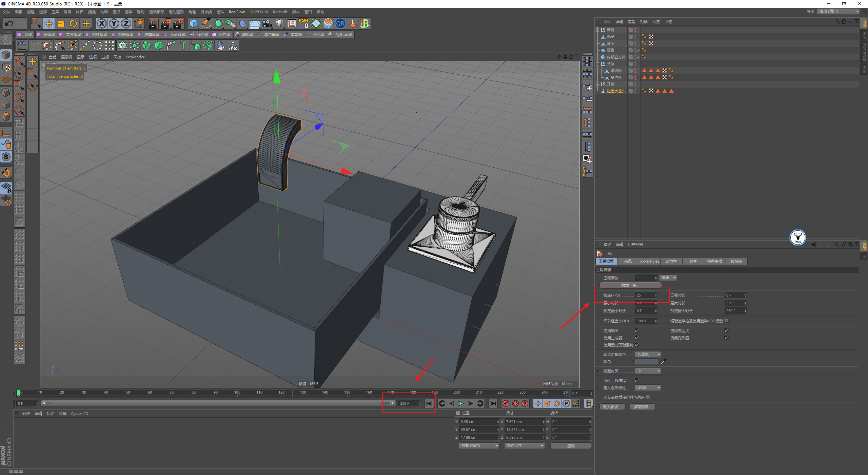Enable 为节点材质使用颜色通道 checkbox
This screenshot has height=475, width=868.
648,397
